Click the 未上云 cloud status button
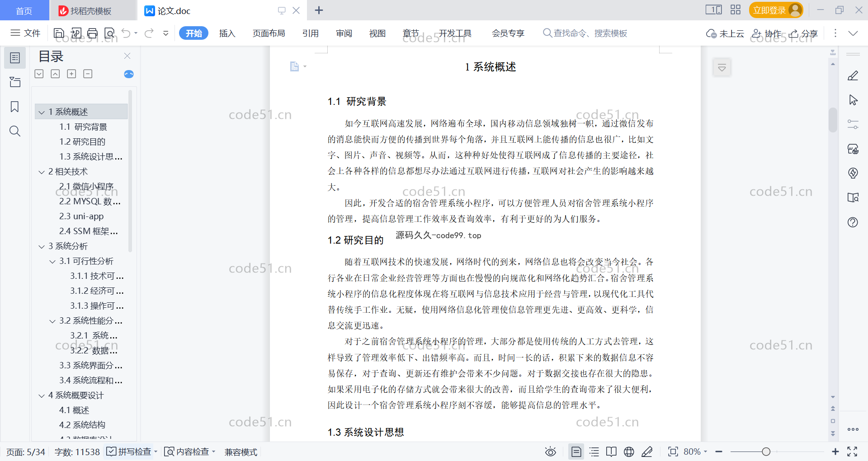 click(725, 33)
